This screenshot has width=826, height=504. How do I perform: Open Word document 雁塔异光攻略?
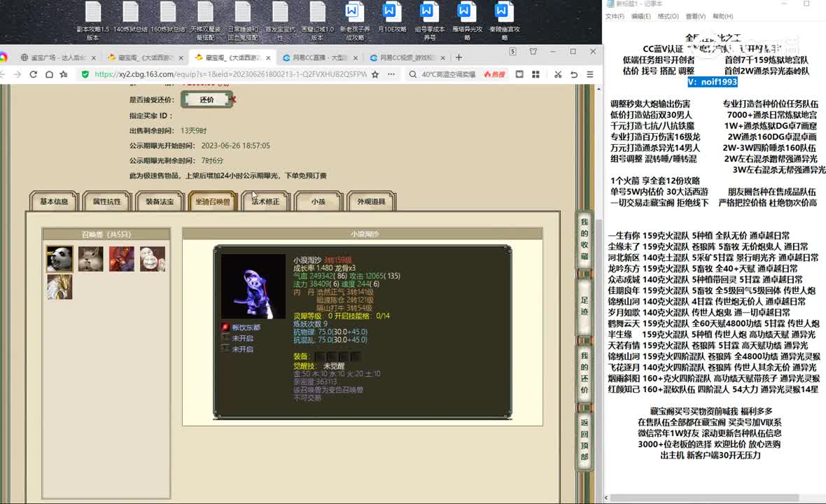pos(467,21)
